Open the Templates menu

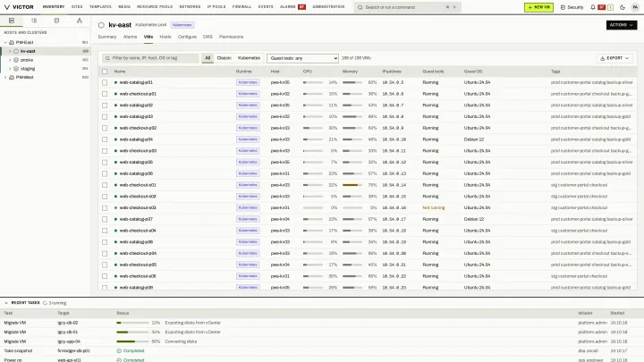click(100, 7)
